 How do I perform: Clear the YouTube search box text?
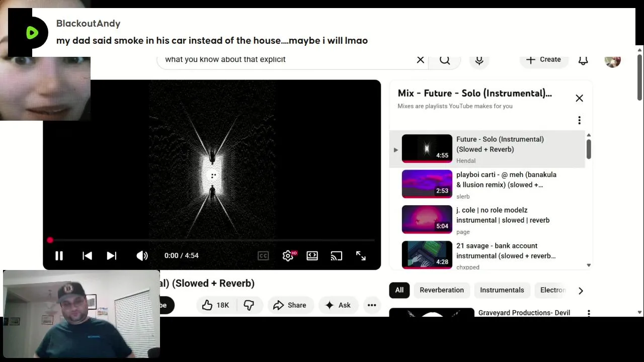click(x=421, y=60)
